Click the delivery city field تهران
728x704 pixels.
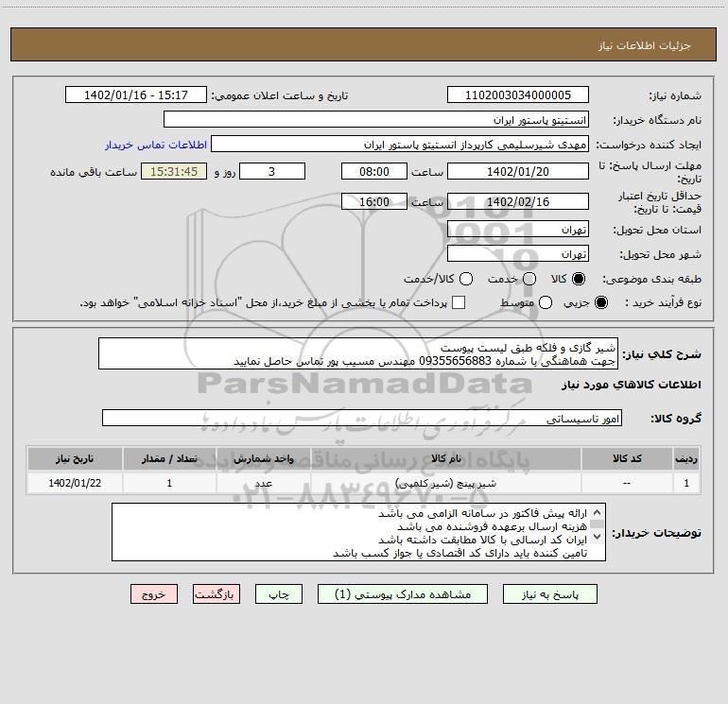[x=518, y=254]
